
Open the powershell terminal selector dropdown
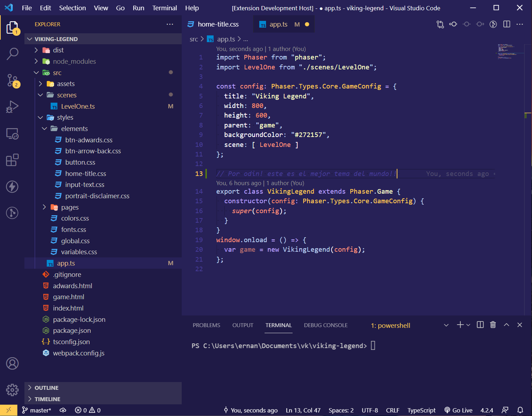410,325
